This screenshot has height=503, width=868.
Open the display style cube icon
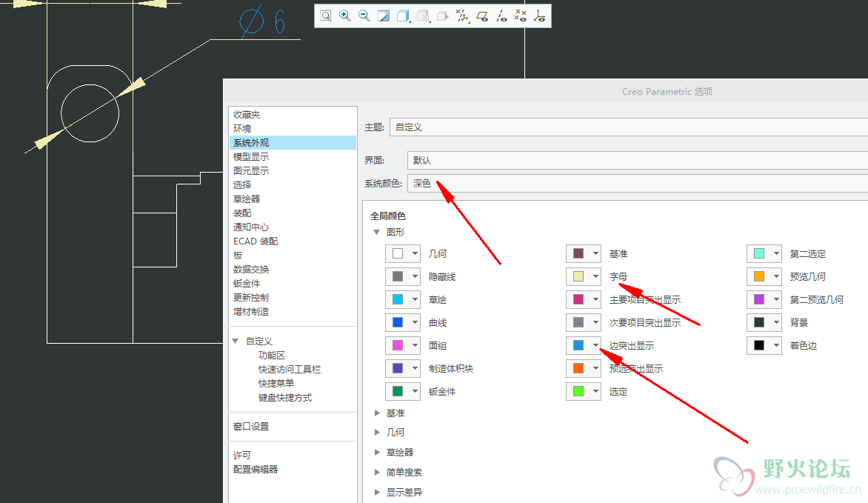[404, 16]
